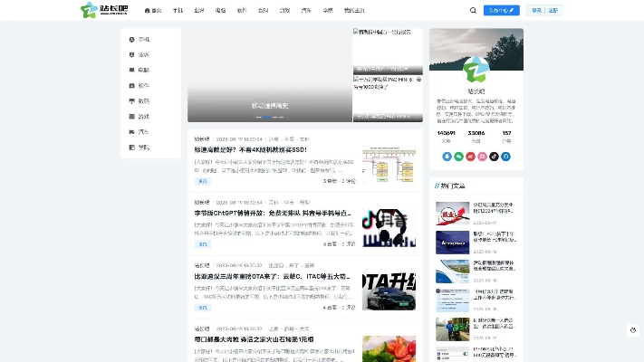Image resolution: width=644 pixels, height=362 pixels.
Task: Click the 热门文章 section heading
Action: 453,186
